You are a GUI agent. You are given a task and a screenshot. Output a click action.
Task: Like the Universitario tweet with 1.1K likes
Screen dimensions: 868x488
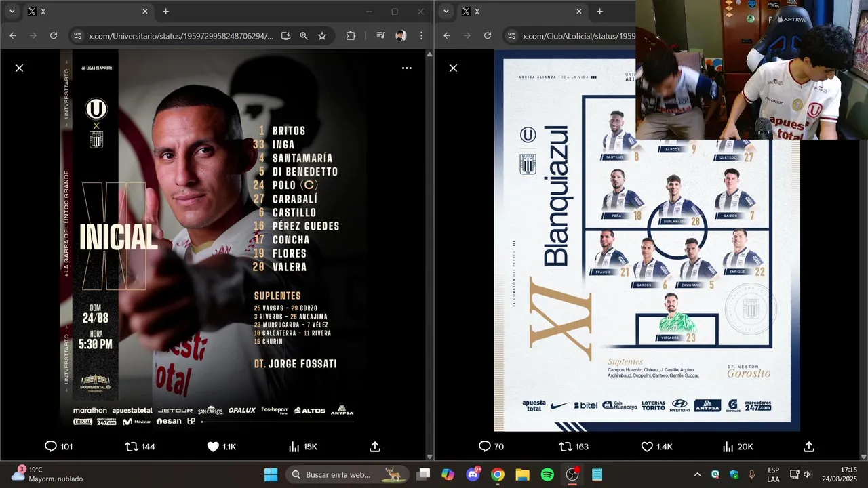click(x=221, y=447)
